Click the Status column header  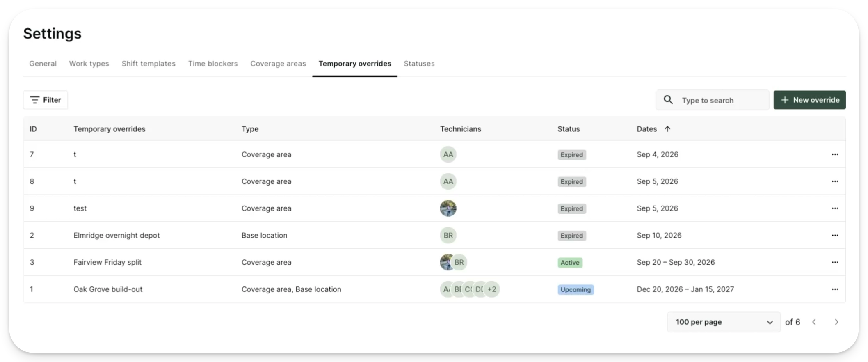click(x=569, y=129)
